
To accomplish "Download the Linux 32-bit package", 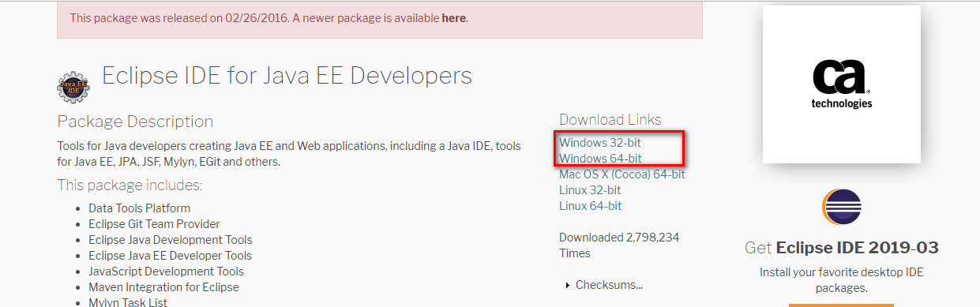I will pyautogui.click(x=590, y=190).
